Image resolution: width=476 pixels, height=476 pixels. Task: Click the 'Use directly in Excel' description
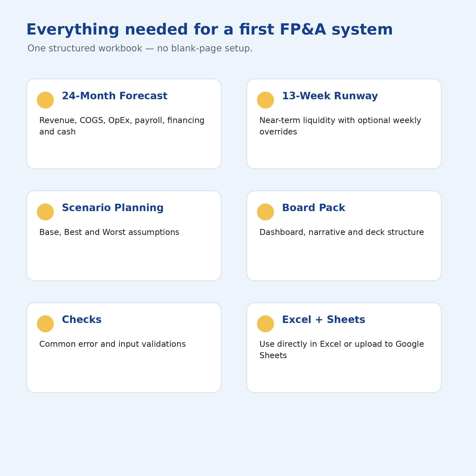pos(342,350)
